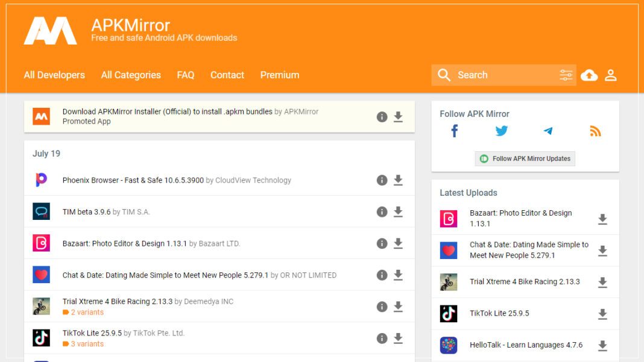
Task: Go to the FAQ page
Action: tap(186, 75)
